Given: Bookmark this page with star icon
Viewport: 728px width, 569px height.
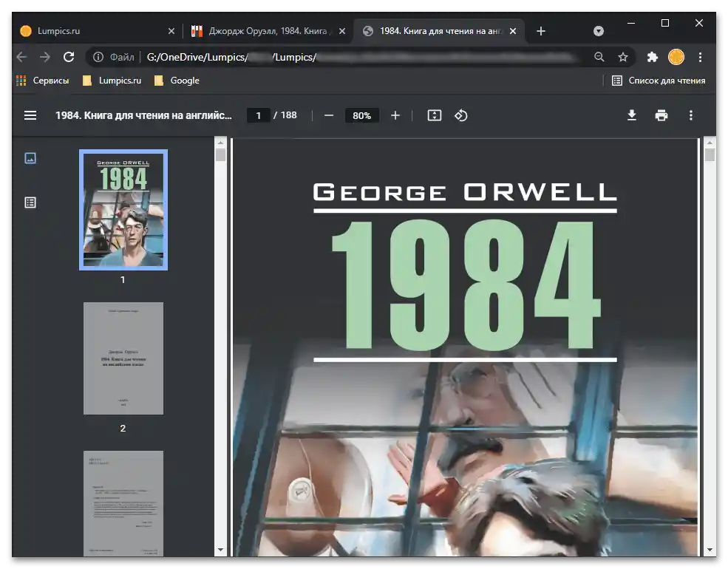Looking at the screenshot, I should pos(623,57).
